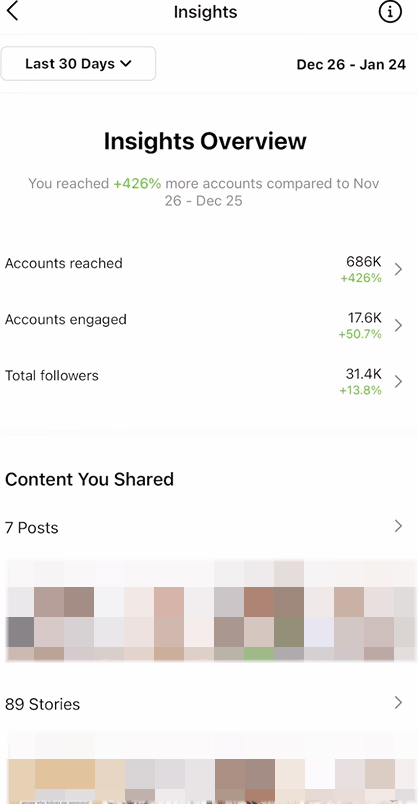Select the Accounts reached row label
Screen dimensions: 418x804
coord(64,263)
